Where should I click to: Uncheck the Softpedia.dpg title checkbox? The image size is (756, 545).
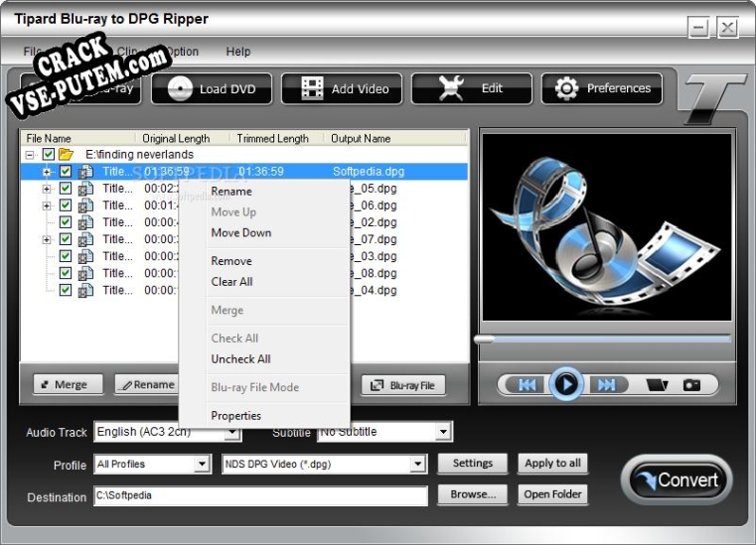coord(66,172)
